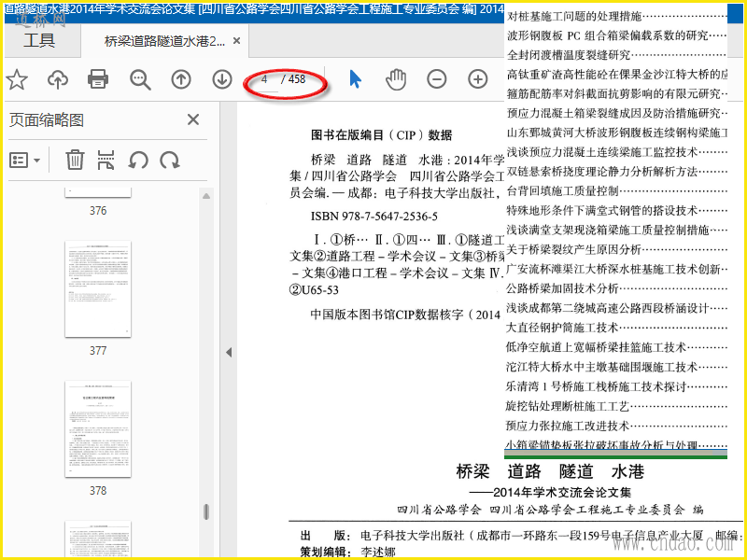Select page 377 thumbnail
This screenshot has height=560, width=747.
coord(98,289)
